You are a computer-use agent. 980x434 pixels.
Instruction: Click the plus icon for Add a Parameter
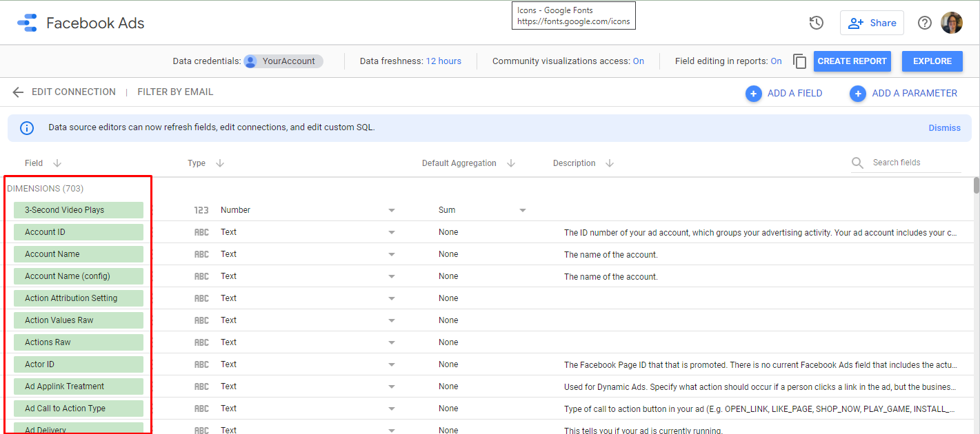click(x=857, y=94)
